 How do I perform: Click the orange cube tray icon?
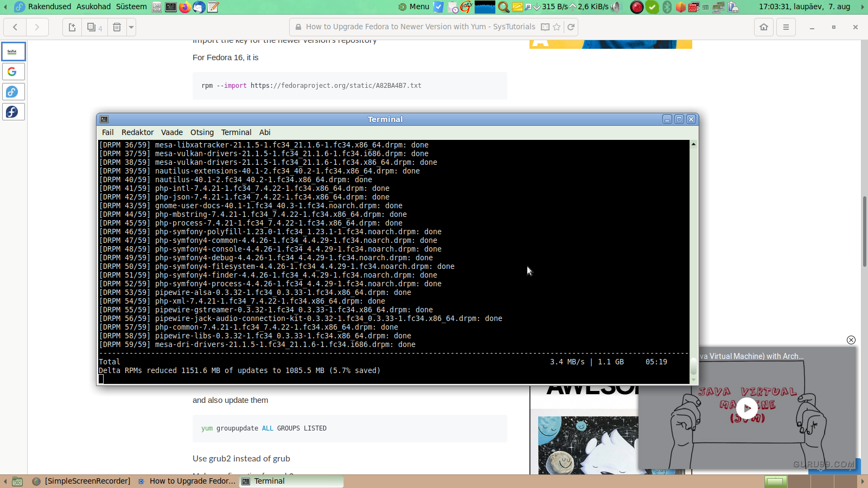pos(680,7)
